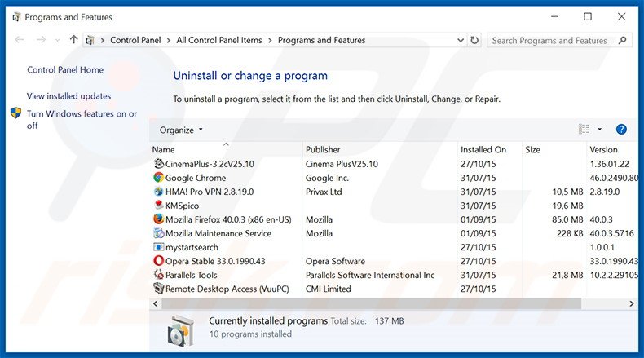Open the Help question mark icon

621,130
